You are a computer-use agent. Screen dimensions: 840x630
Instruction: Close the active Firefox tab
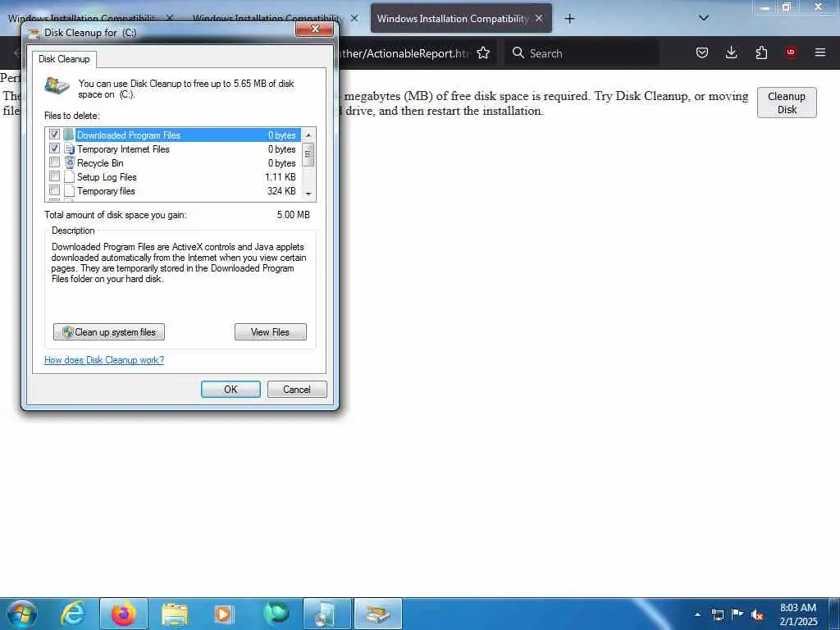tap(539, 18)
